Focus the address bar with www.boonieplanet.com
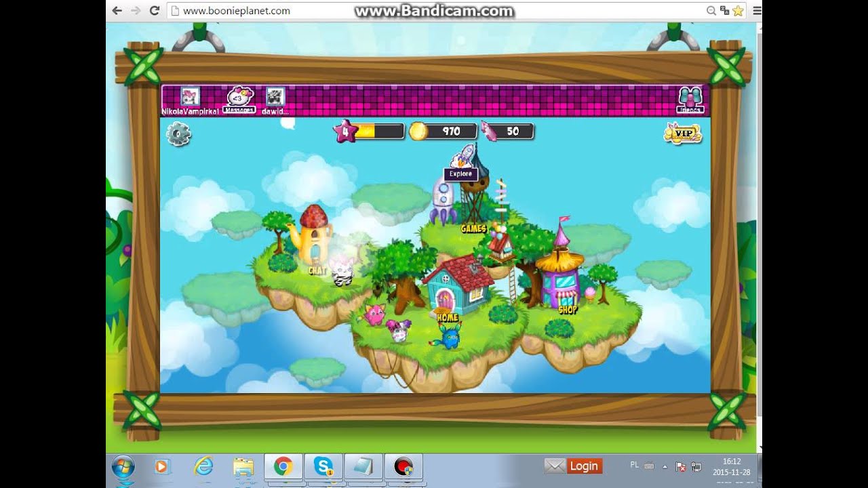 point(434,11)
